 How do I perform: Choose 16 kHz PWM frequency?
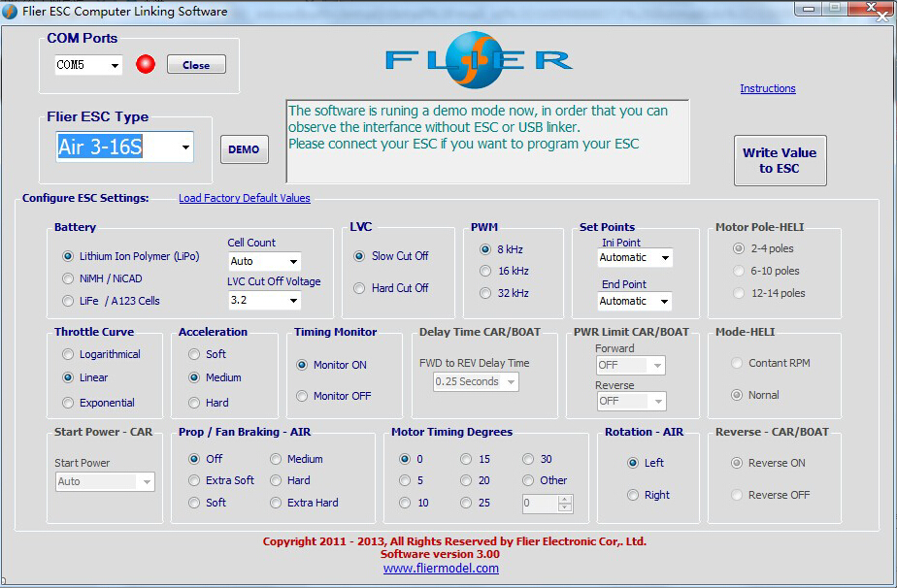tap(485, 271)
